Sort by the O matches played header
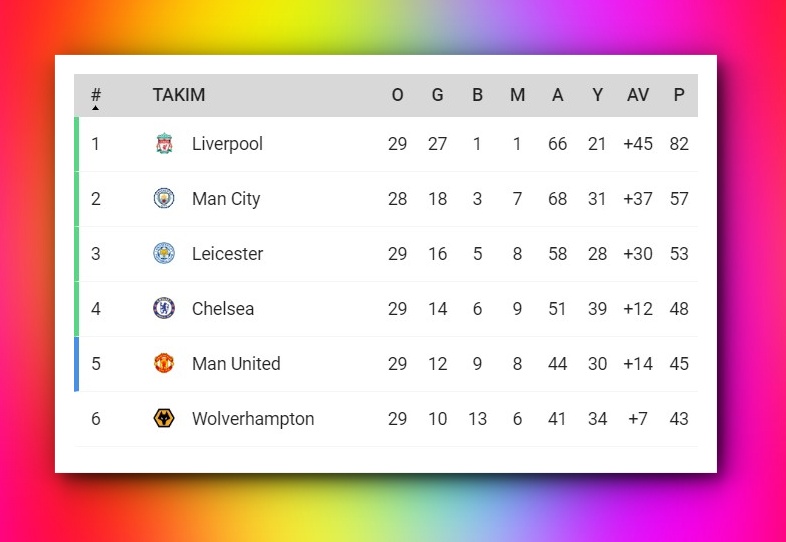Image resolution: width=786 pixels, height=542 pixels. coord(397,95)
